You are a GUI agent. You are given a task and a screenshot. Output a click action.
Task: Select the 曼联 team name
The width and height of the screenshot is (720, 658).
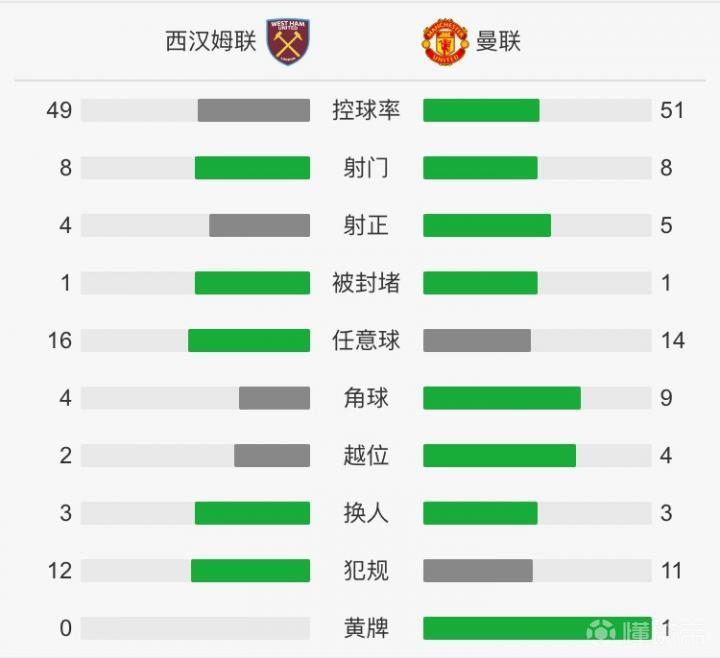pyautogui.click(x=500, y=42)
